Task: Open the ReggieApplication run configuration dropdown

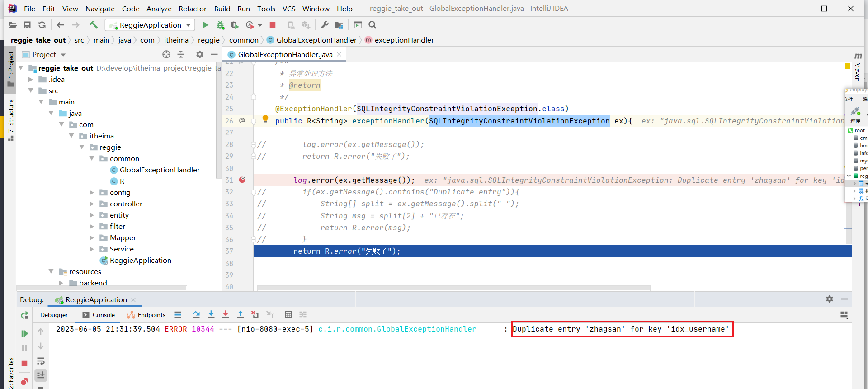Action: point(150,25)
